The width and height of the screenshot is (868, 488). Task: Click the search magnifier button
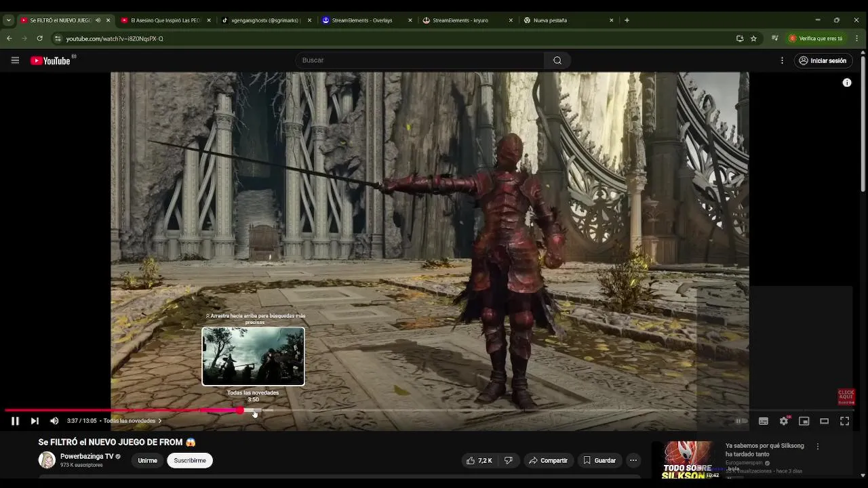tap(557, 60)
